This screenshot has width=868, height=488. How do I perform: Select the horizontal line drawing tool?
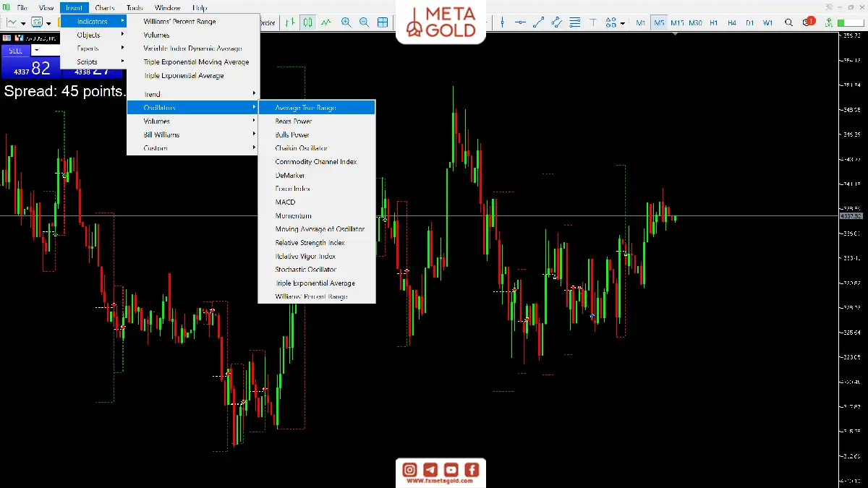(520, 22)
